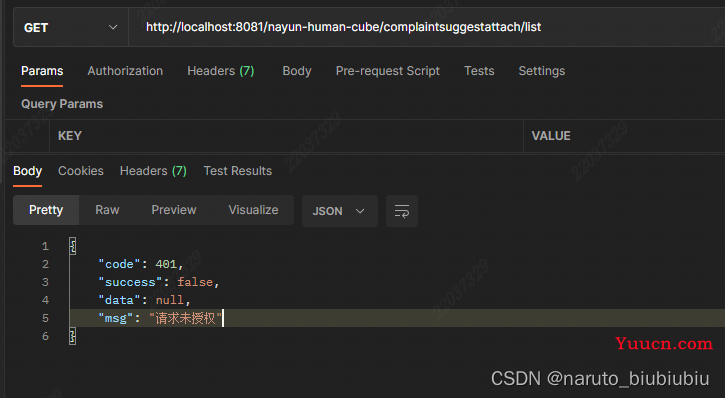This screenshot has width=725, height=398.
Task: Click line number 6 in the gutter
Action: 45,336
